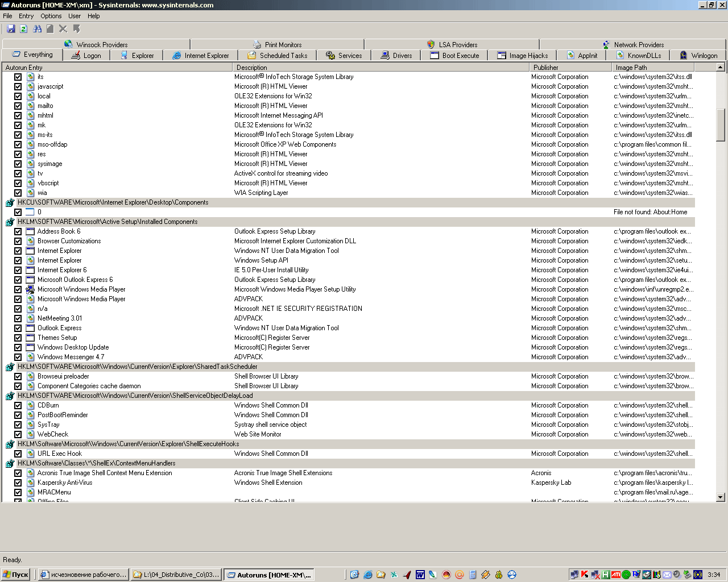This screenshot has height=582, width=728.
Task: Click the vertical scrollbar thumb
Action: click(721, 124)
